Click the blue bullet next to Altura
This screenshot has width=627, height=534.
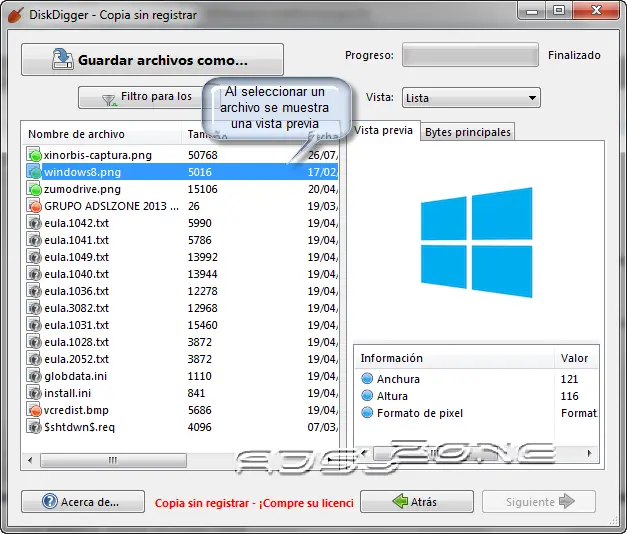tap(367, 396)
